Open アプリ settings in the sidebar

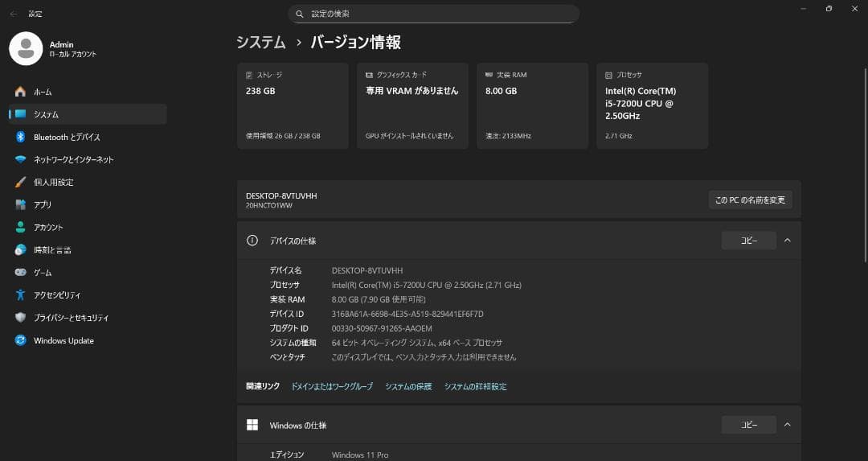coord(88,204)
